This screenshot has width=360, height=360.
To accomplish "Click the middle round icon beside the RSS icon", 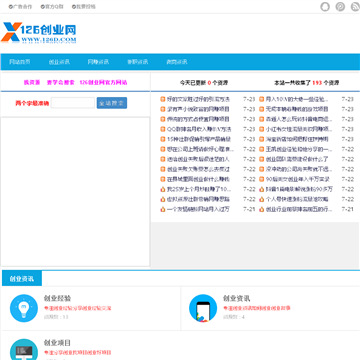I will 340,7.
